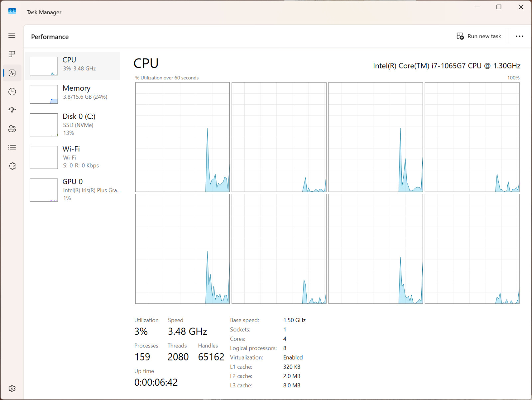Click the 100% graph scale label
This screenshot has width=532, height=400.
point(513,78)
